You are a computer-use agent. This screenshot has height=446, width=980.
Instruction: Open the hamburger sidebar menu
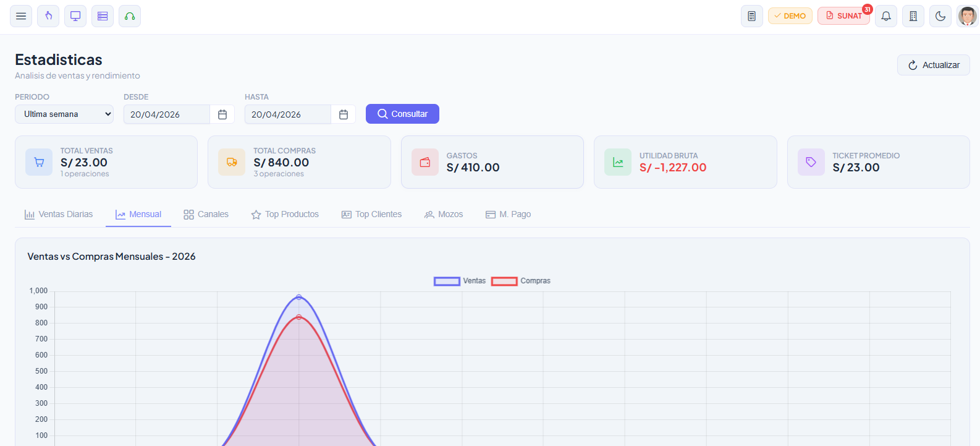click(21, 16)
